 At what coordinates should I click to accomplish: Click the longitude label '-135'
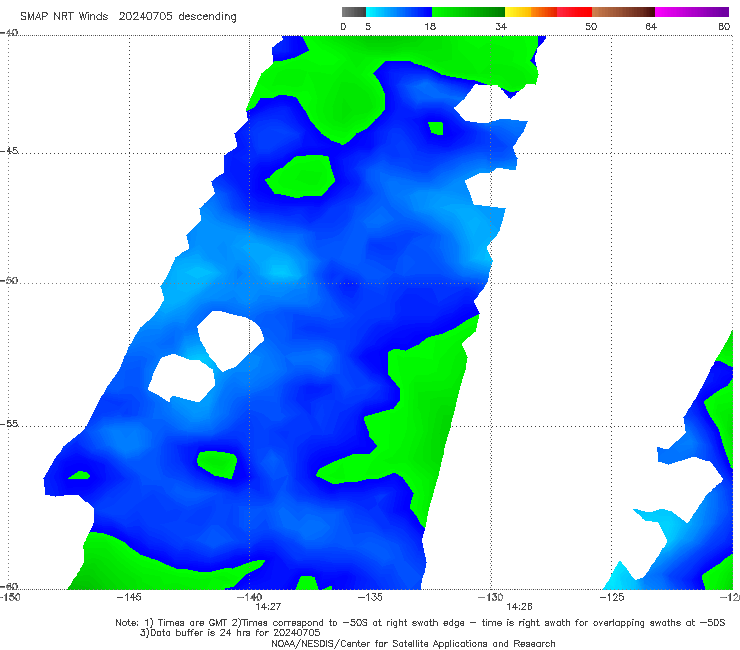(370, 598)
